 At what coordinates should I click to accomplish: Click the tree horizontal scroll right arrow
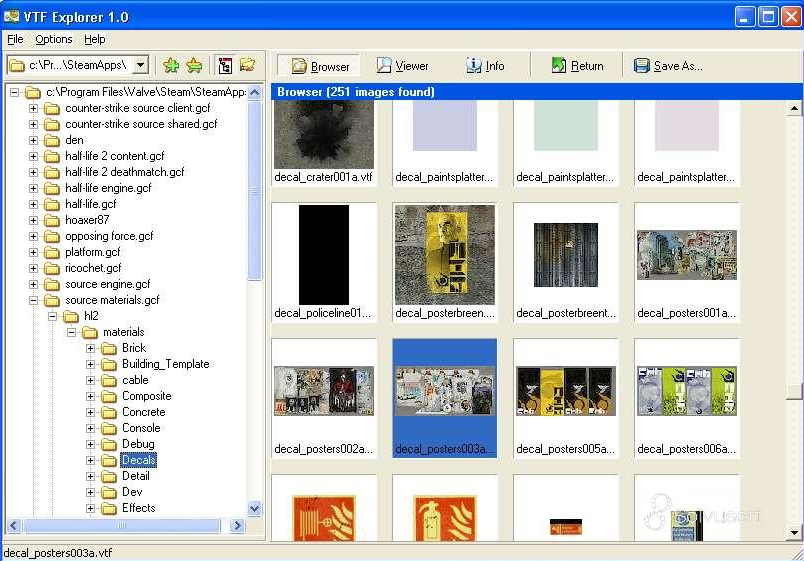(x=237, y=525)
